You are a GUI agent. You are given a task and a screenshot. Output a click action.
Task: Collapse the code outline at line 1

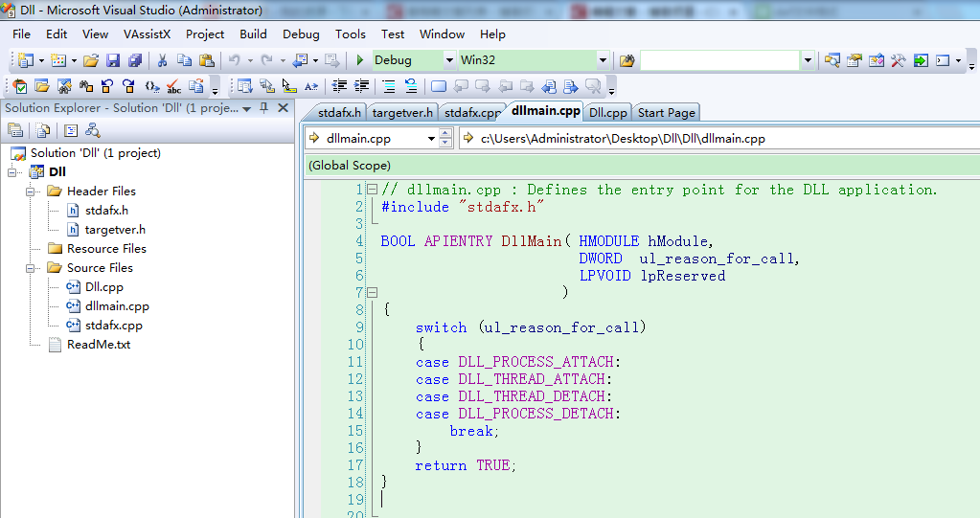click(373, 189)
